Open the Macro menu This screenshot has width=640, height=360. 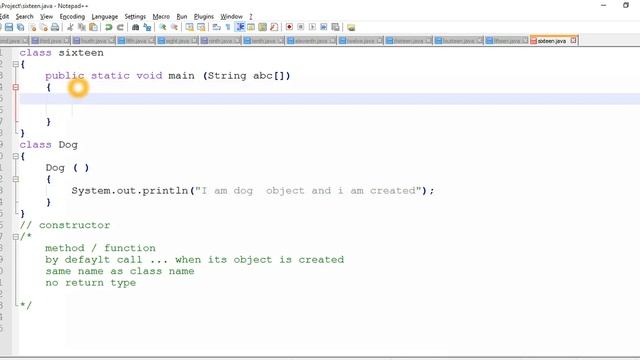[161, 16]
